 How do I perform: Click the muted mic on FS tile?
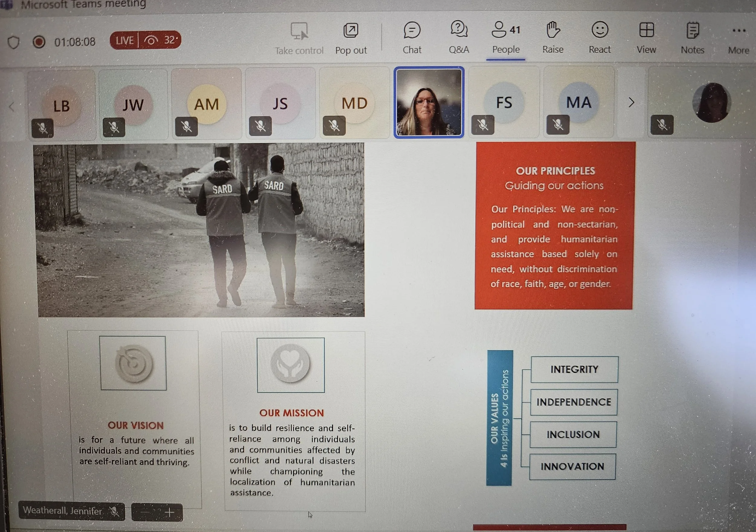pos(482,125)
